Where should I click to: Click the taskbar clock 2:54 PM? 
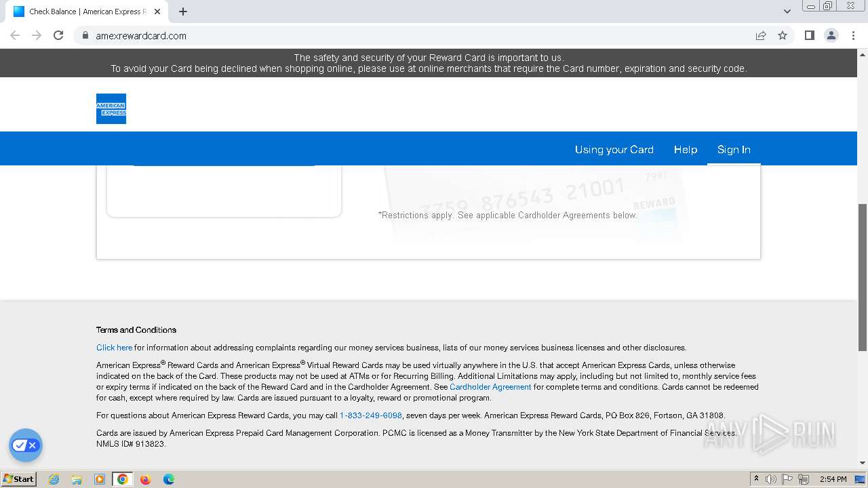(x=833, y=479)
